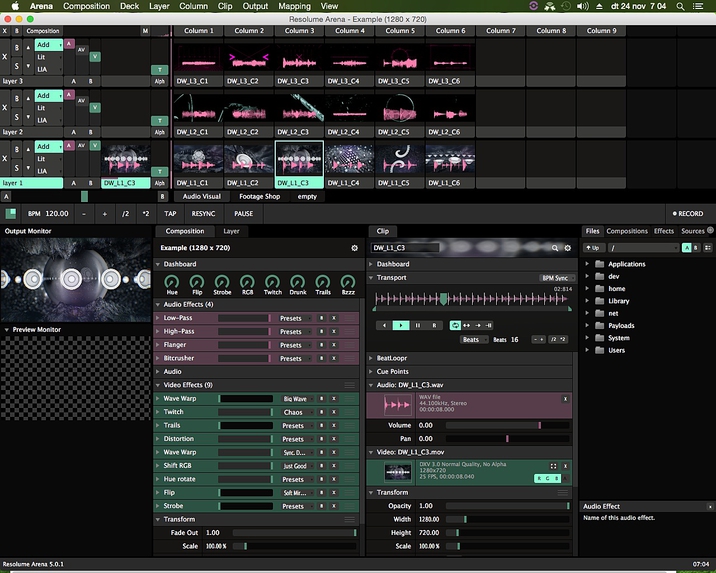Click the play backward button in Transport
This screenshot has width=716, height=573.
point(383,325)
